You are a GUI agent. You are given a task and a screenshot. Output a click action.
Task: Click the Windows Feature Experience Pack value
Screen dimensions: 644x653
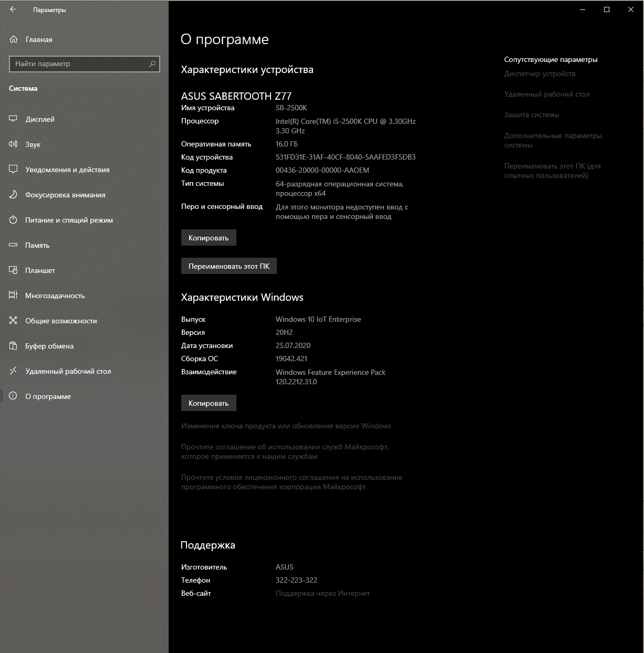point(330,377)
